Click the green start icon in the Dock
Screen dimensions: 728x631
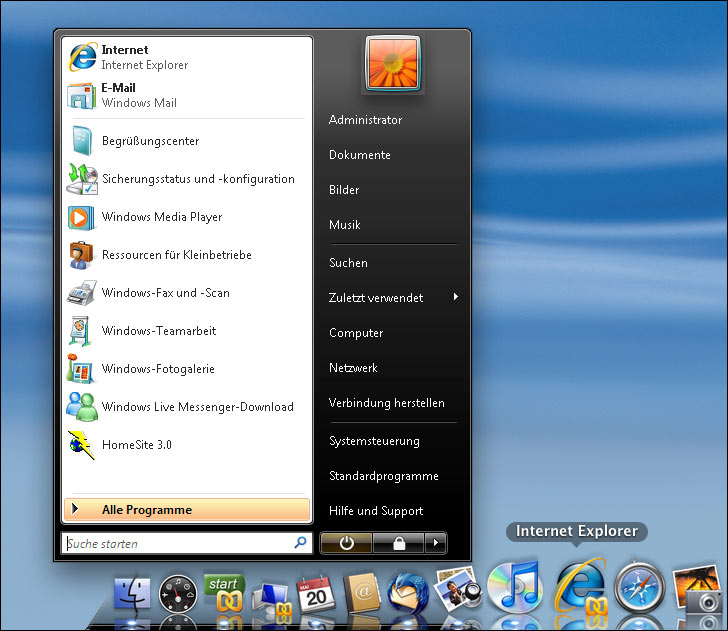point(225,593)
